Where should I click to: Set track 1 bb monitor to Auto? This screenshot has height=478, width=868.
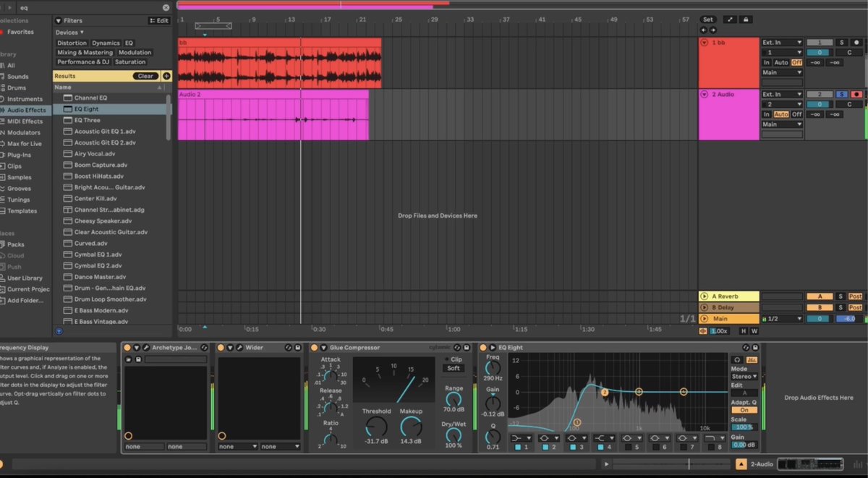click(x=780, y=63)
